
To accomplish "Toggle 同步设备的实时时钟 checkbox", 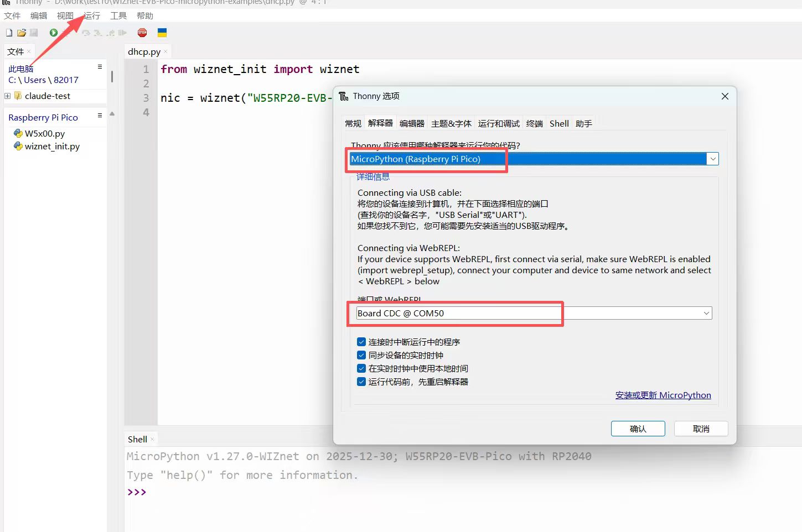I will click(361, 356).
